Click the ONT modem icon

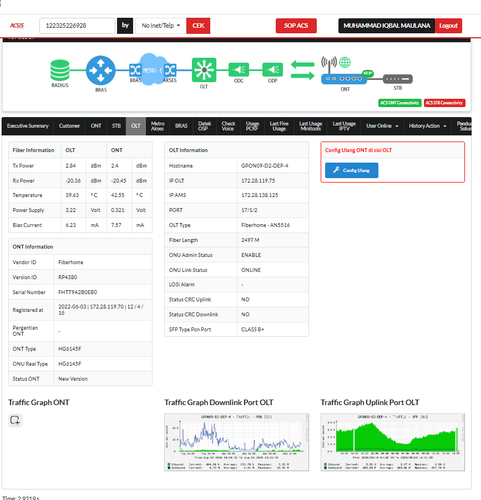click(344, 79)
